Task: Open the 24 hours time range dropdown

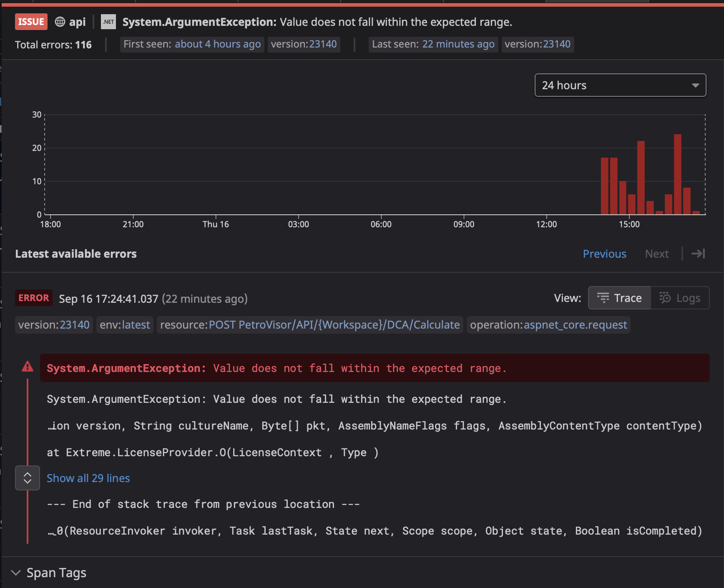Action: [x=620, y=85]
